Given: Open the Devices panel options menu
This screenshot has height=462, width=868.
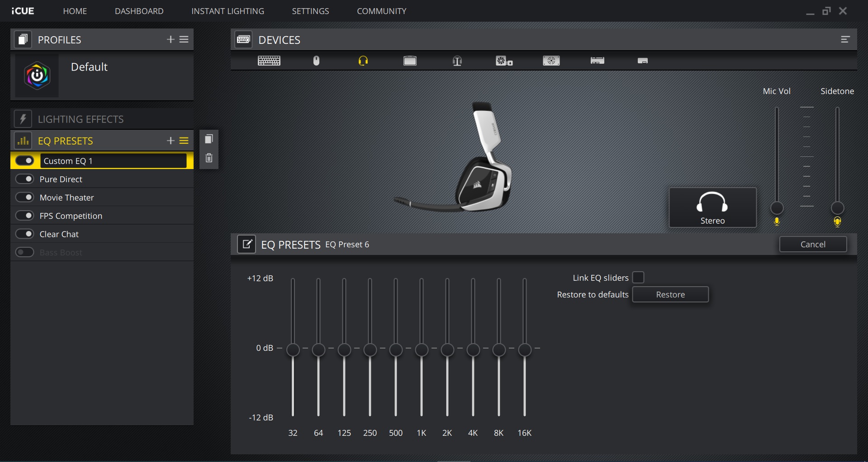Looking at the screenshot, I should pos(845,39).
